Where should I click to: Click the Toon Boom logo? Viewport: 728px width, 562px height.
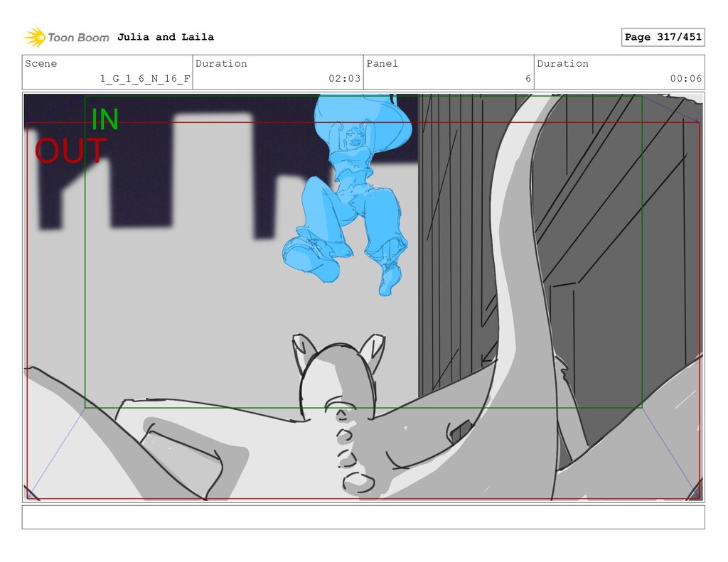[x=66, y=37]
